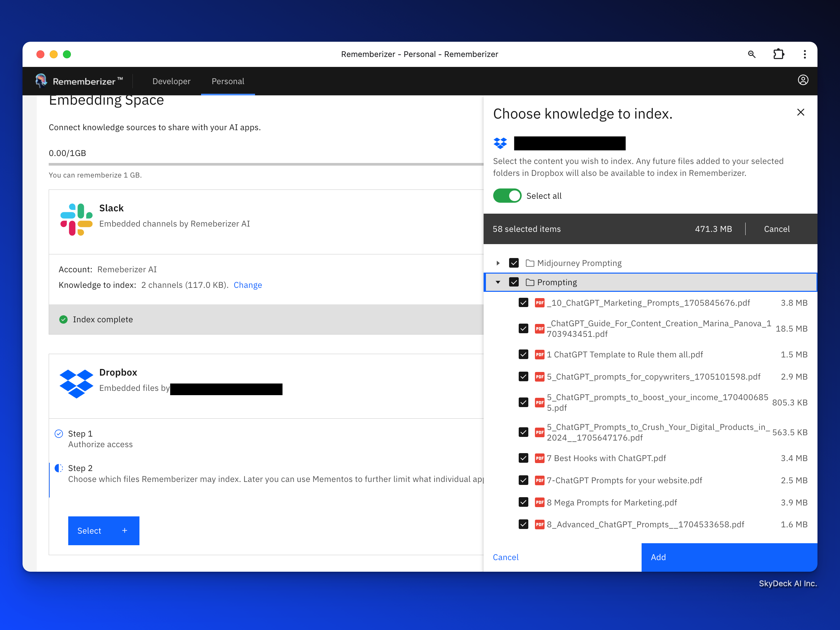Collapse the Prompting folder arrow
The image size is (840, 630).
pos(498,282)
